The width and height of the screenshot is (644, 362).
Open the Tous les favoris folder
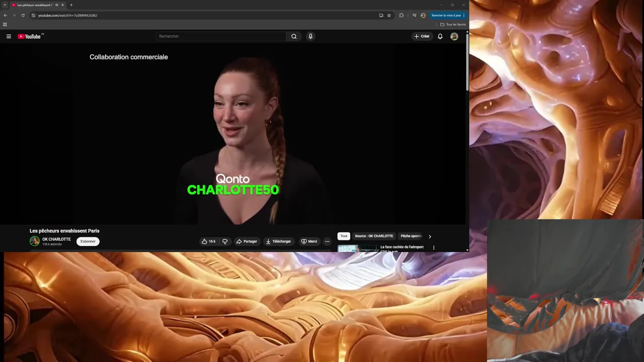453,24
